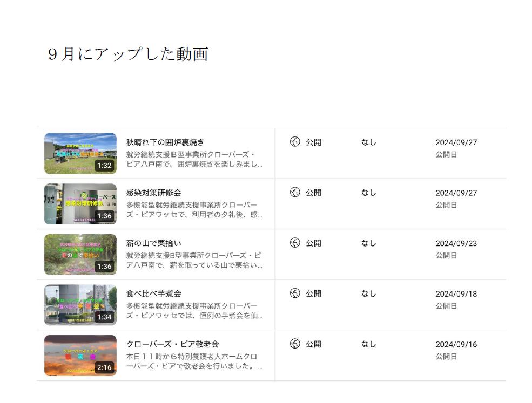Click description starting 就労継続支援Ｂ型事業所クローバーズ・ピア八戸南で、囲炉裏焼き
This screenshot has height=403, width=532.
(x=194, y=159)
